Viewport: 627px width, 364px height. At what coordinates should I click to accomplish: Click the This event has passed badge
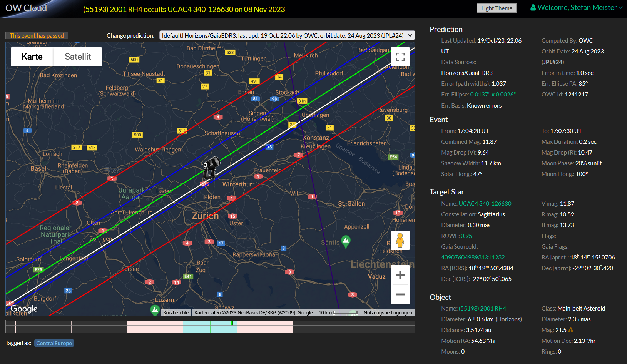pos(37,35)
